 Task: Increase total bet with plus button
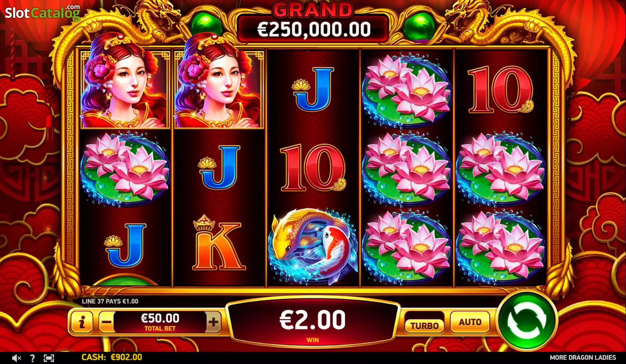[x=213, y=322]
